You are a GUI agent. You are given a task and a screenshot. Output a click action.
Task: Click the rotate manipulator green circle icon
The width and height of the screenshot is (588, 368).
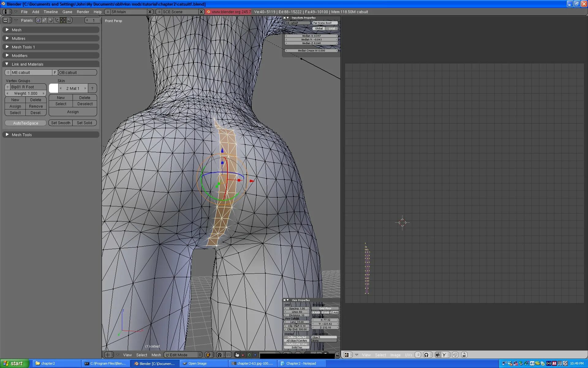click(x=249, y=355)
